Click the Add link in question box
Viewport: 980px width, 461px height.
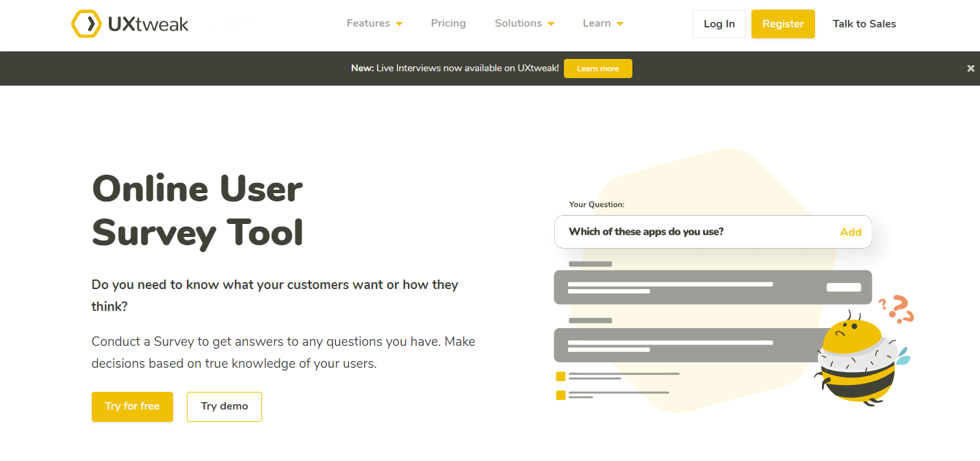tap(850, 232)
